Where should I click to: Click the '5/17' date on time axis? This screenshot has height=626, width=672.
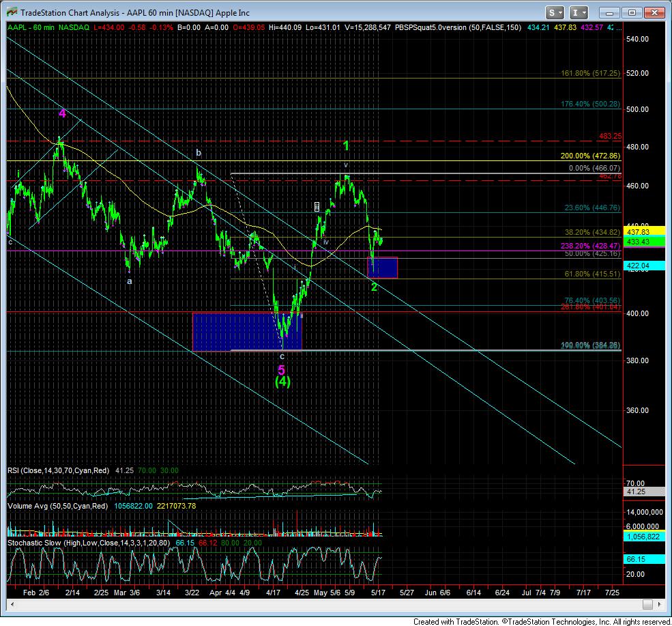click(378, 593)
